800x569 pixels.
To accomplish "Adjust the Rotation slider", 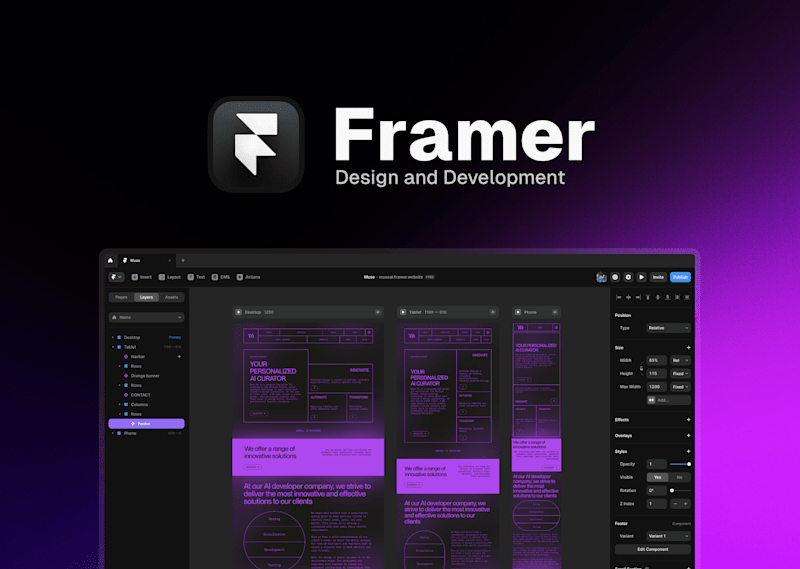I will click(x=681, y=490).
